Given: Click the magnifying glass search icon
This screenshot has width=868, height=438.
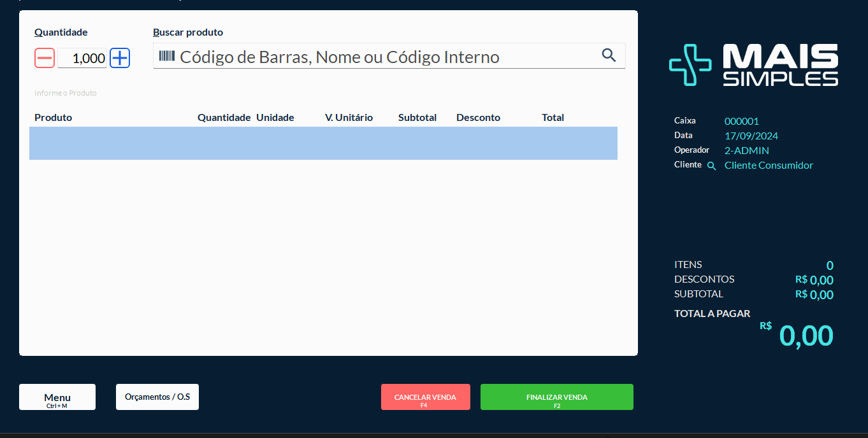Looking at the screenshot, I should tap(609, 55).
